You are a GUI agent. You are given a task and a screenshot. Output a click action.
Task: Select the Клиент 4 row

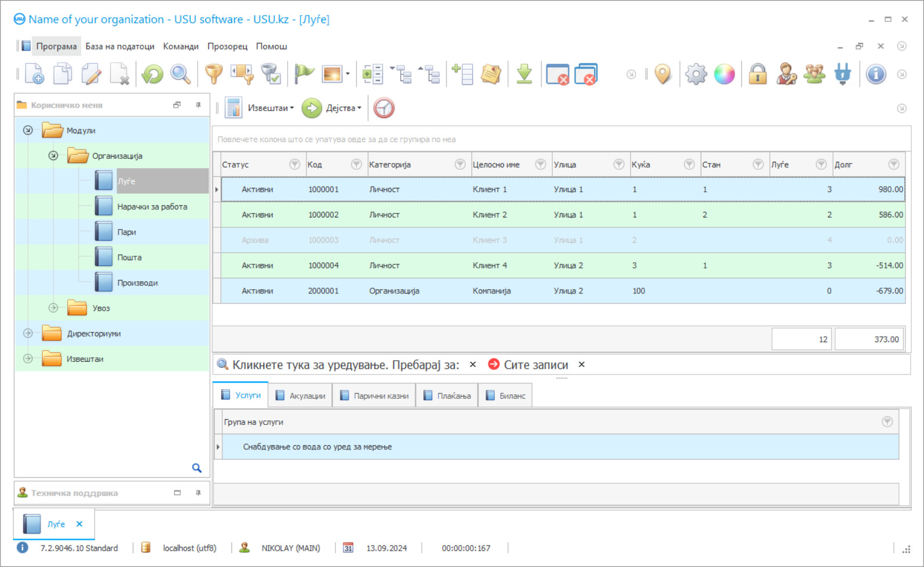click(x=490, y=266)
